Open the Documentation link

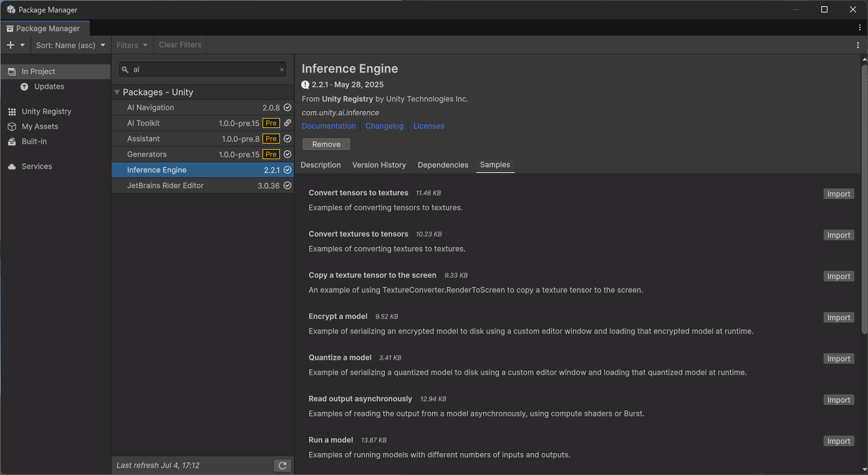329,126
